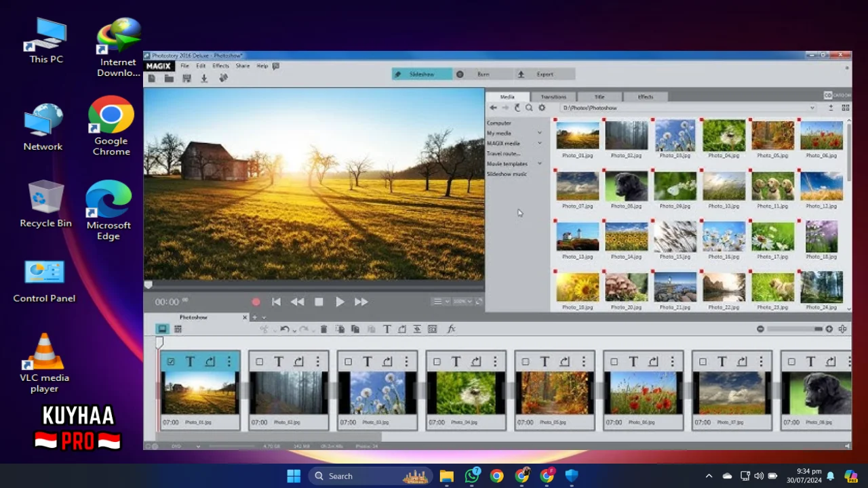Expand the My media tree entry

[x=540, y=133]
